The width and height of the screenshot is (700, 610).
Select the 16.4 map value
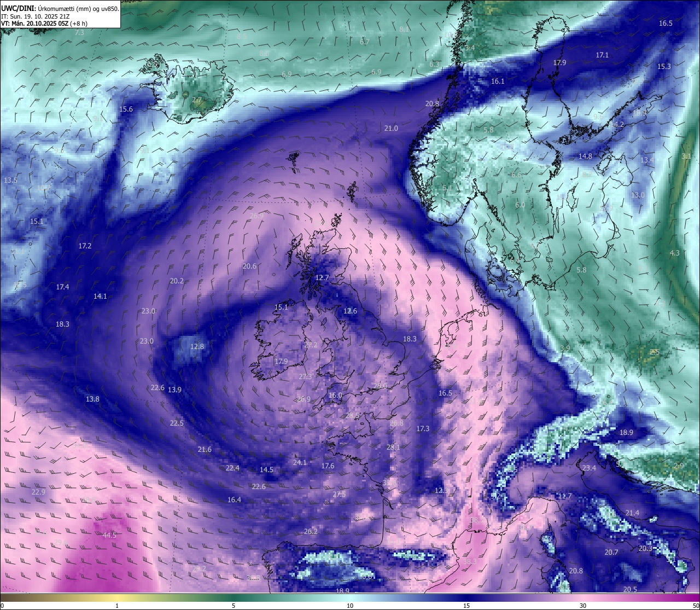[x=234, y=499]
